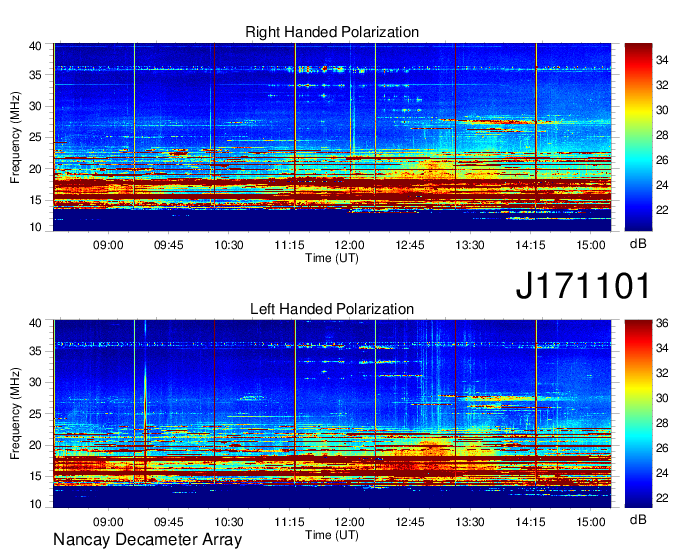Screen dimensions: 680x552
Task: Click the "10" frequency tick of the Left Handed plot
Action: 36,504
